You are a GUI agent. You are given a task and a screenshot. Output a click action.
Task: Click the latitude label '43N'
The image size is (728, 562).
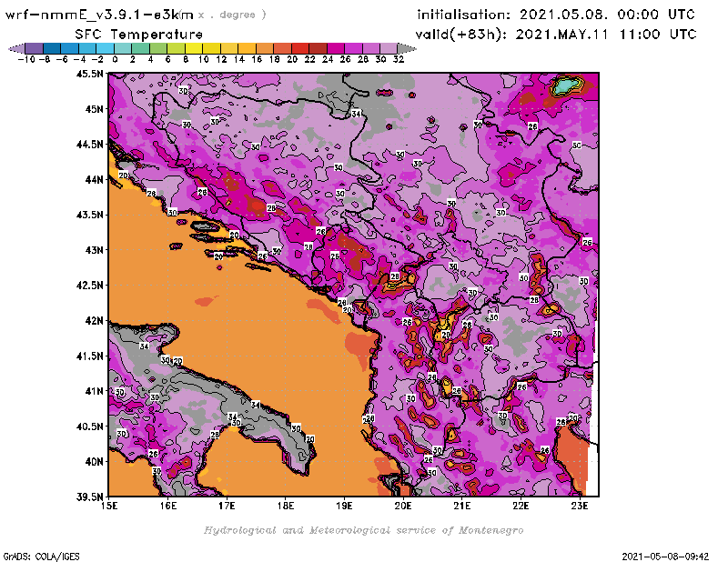click(x=95, y=250)
